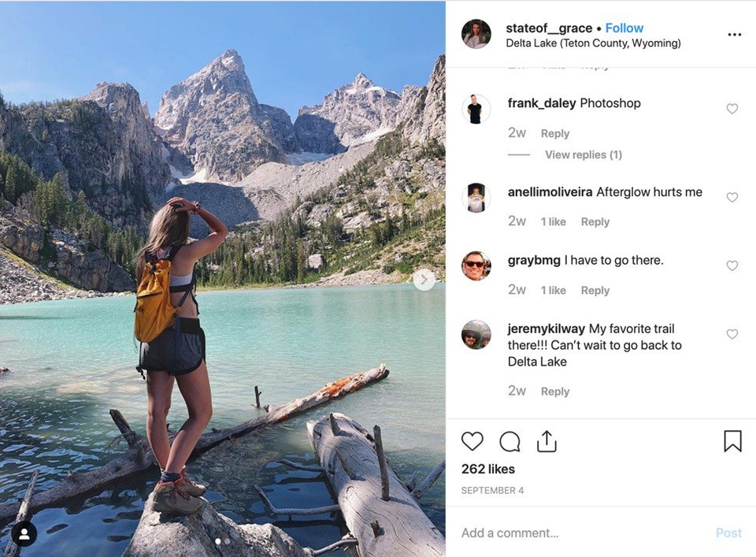Screen dimensions: 756x557
Task: Save post with bookmark icon
Action: 732,441
